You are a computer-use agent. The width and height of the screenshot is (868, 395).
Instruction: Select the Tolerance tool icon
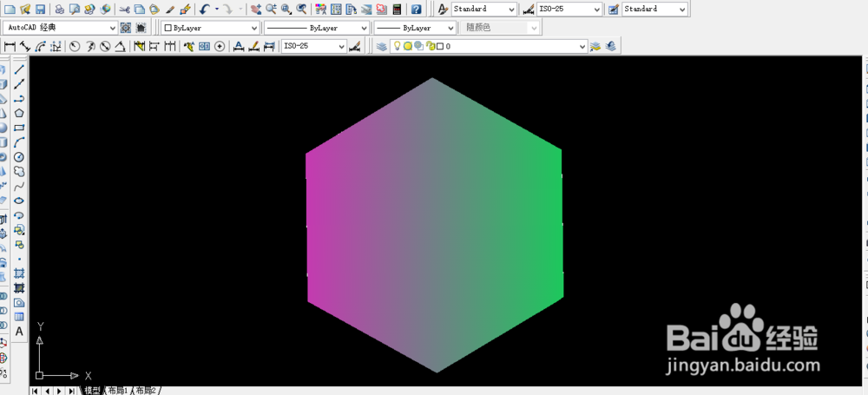(204, 46)
